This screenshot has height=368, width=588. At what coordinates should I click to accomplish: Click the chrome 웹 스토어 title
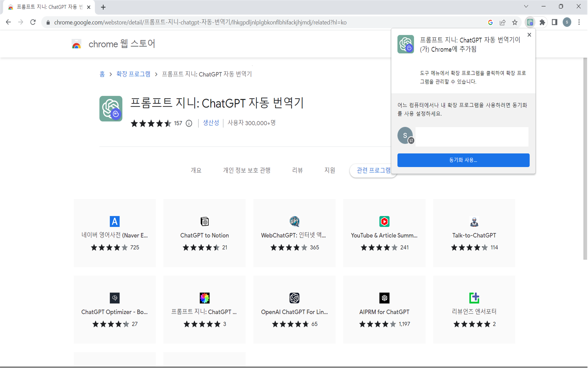122,44
